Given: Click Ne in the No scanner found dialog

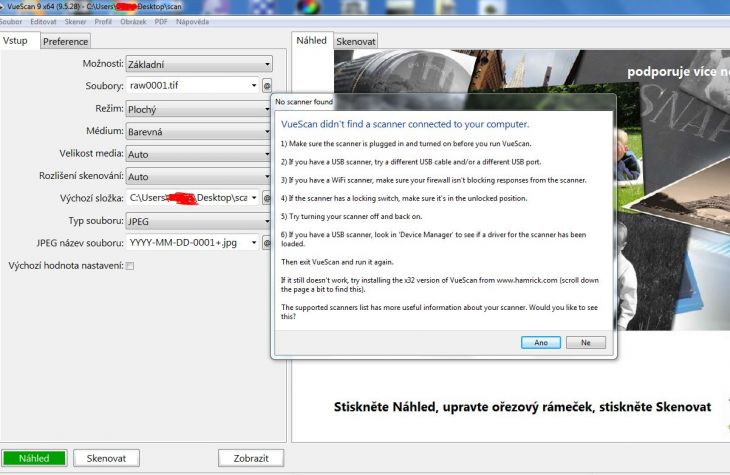Looking at the screenshot, I should click(x=586, y=342).
